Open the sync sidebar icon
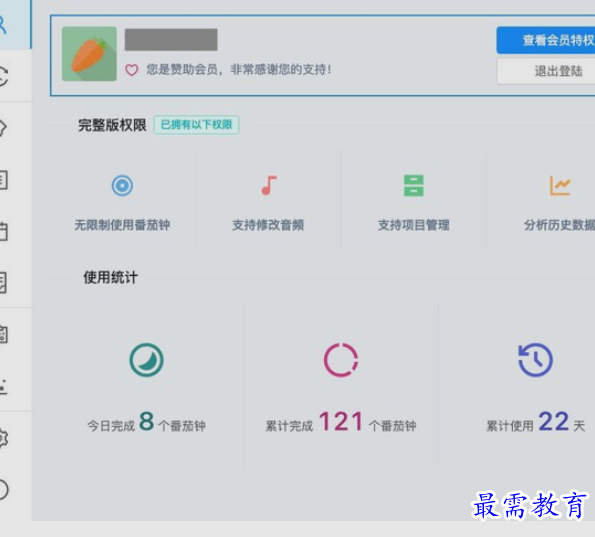This screenshot has width=595, height=537. coord(3,76)
